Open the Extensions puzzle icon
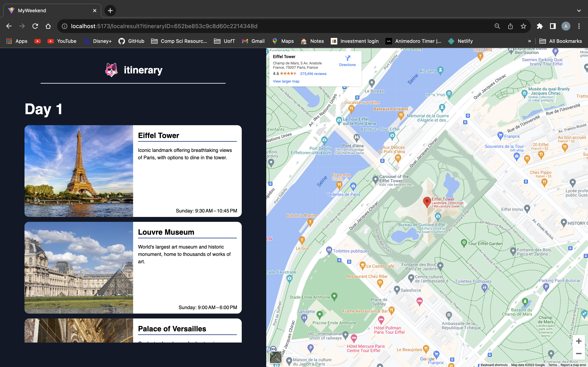Image resolution: width=588 pixels, height=367 pixels. pyautogui.click(x=540, y=26)
